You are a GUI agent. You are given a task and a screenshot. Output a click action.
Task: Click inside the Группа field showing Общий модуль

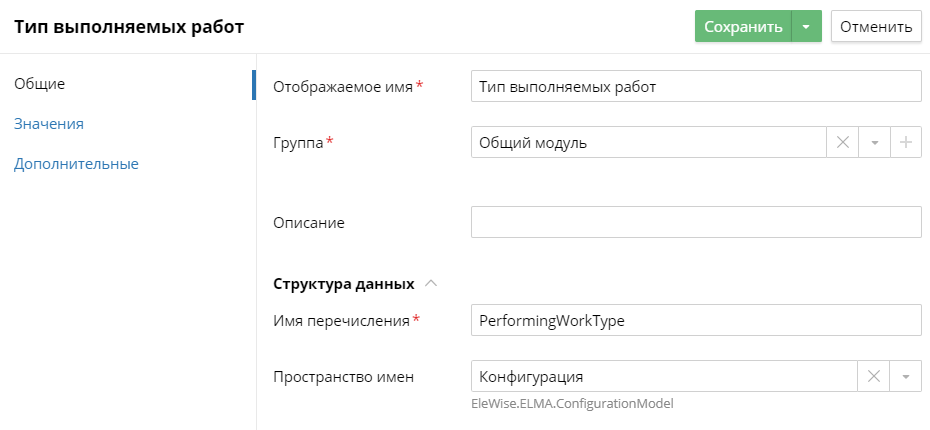(x=648, y=143)
